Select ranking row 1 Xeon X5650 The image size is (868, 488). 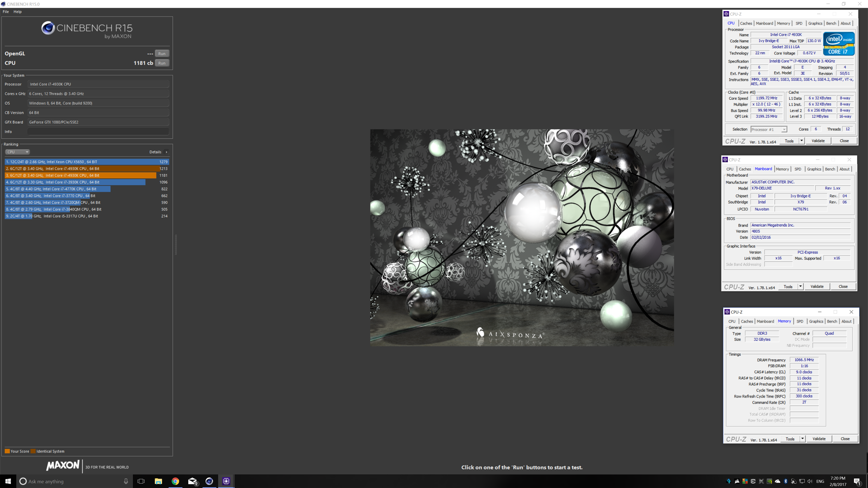coord(86,162)
